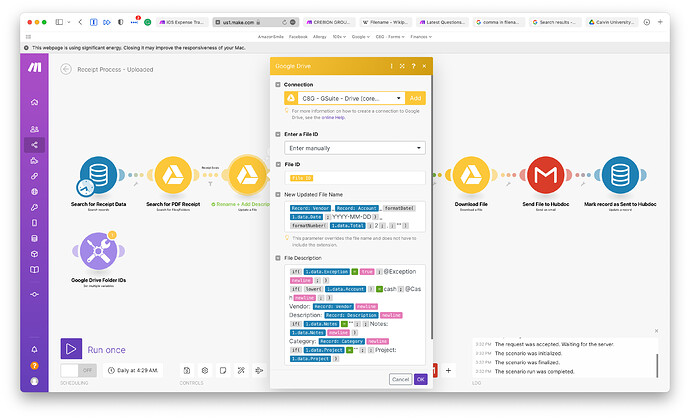Screen dimensions: 690x419
Task: Switch to the Calvin University tab
Action: pyautogui.click(x=612, y=22)
